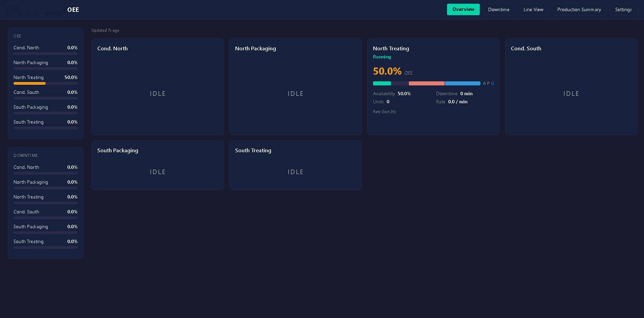
Task: Click the OEE sidebar panel heading
Action: point(17,36)
